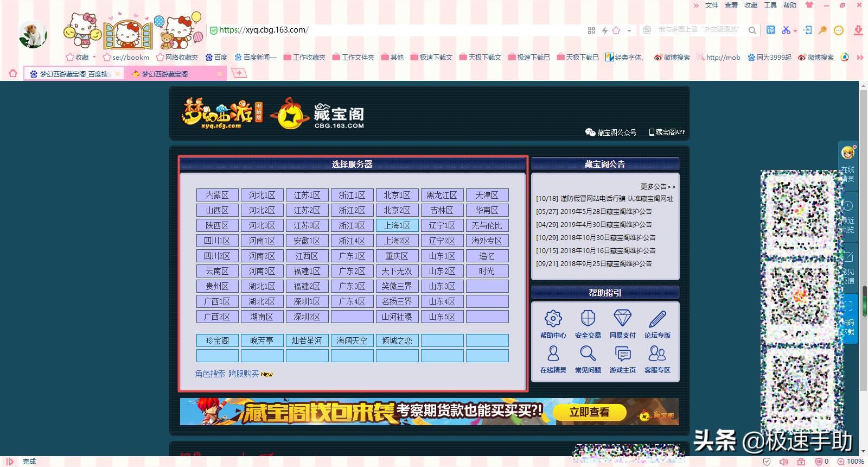Click the user avatar profile picture
Image resolution: width=868 pixels, height=467 pixels.
[33, 35]
